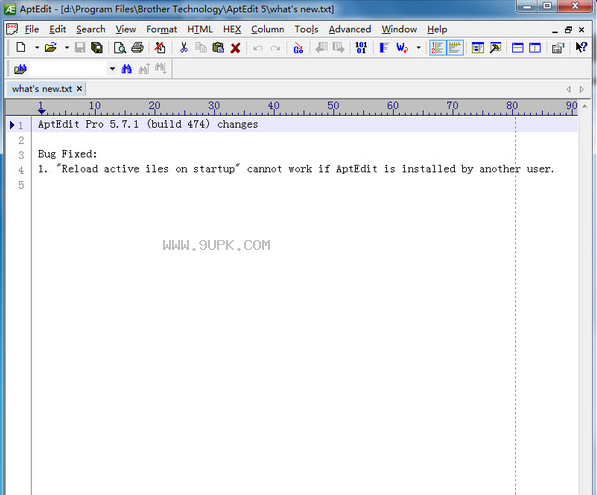Click the split vertically window icon
This screenshot has height=495, width=597.
(x=535, y=48)
